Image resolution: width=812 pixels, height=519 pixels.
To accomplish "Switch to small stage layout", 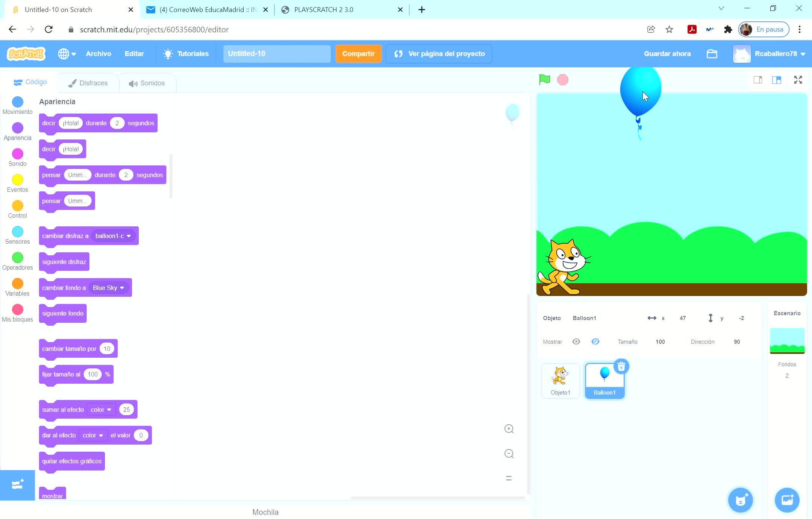I will point(757,80).
